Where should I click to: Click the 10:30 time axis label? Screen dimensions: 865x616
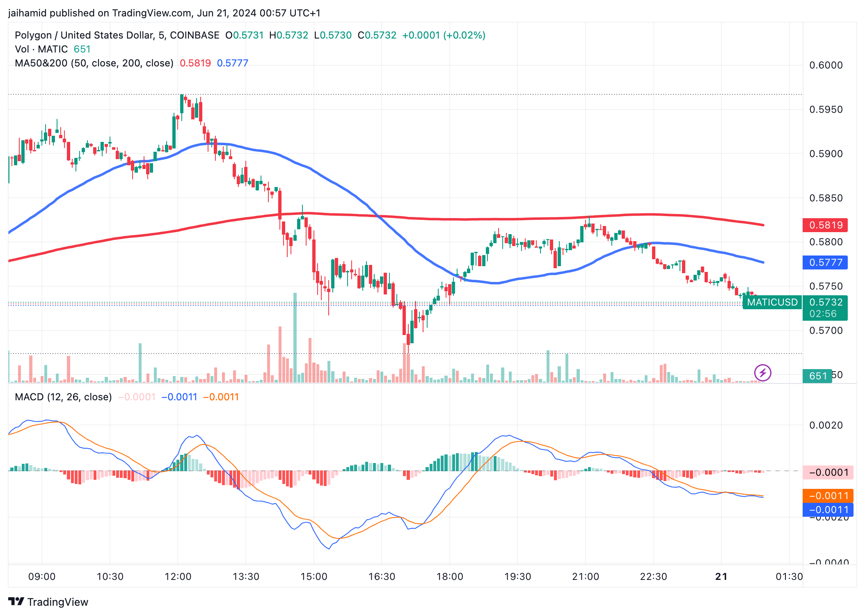110,577
